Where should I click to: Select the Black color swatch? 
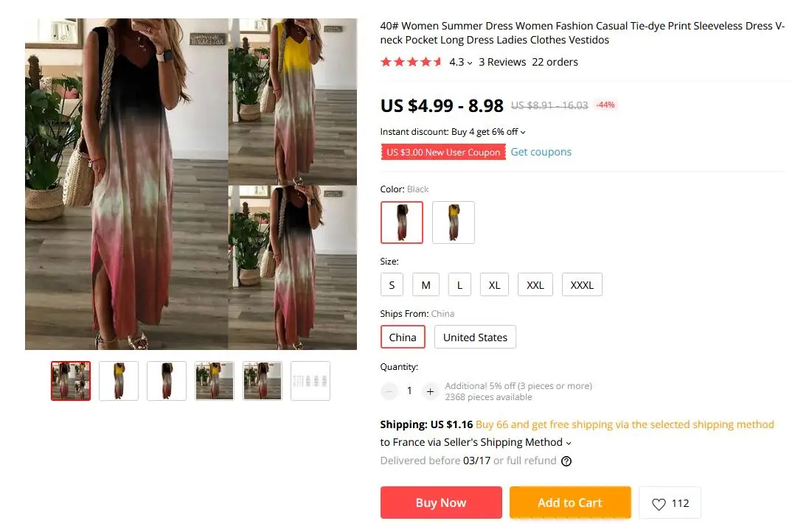[402, 223]
